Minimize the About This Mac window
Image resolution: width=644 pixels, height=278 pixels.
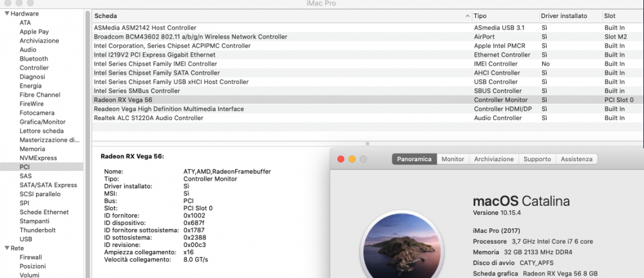pos(352,159)
